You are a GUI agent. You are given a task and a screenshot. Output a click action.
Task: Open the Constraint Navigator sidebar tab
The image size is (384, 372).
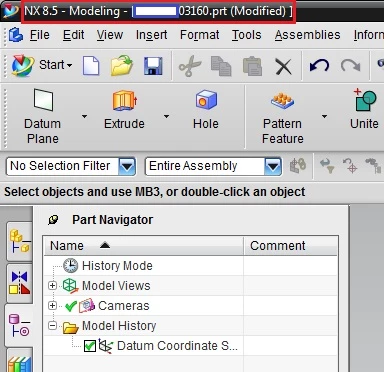point(20,283)
